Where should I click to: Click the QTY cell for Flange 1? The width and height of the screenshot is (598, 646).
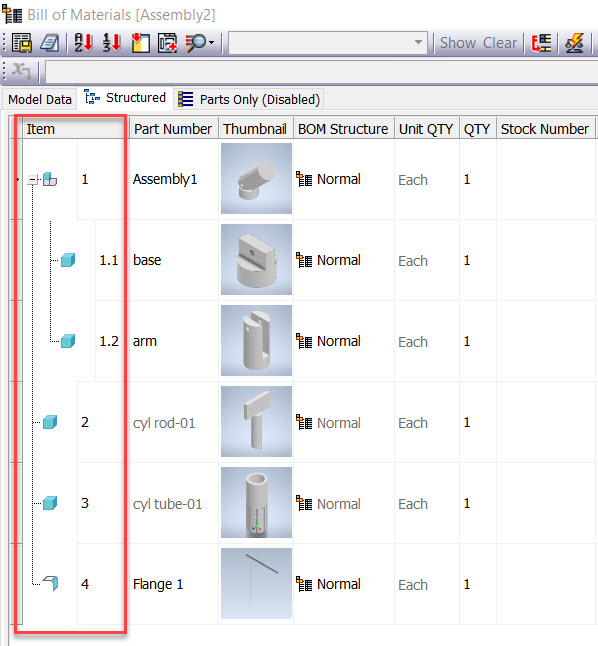click(x=478, y=584)
